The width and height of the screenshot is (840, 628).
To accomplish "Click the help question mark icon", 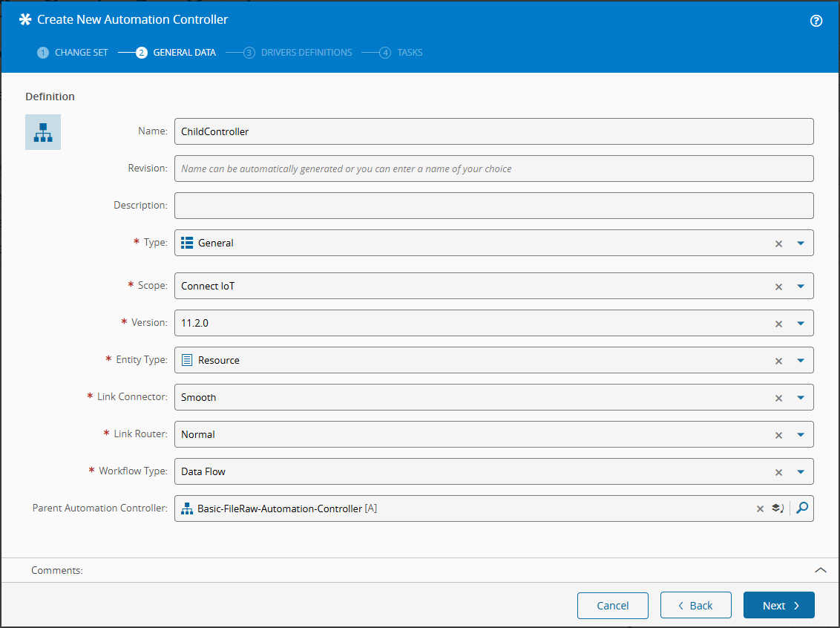I will 816,21.
